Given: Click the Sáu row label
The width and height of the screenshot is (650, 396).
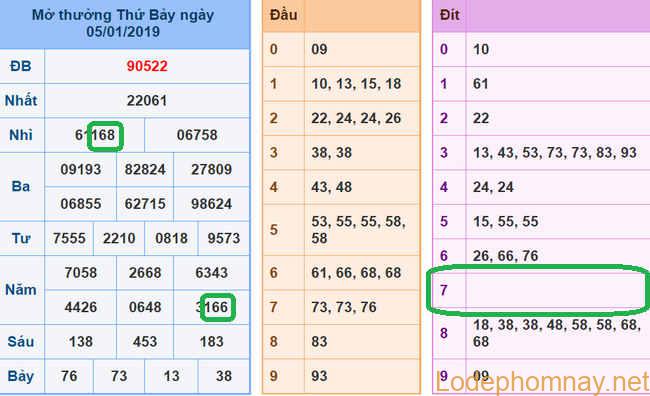Looking at the screenshot, I should (x=21, y=341).
